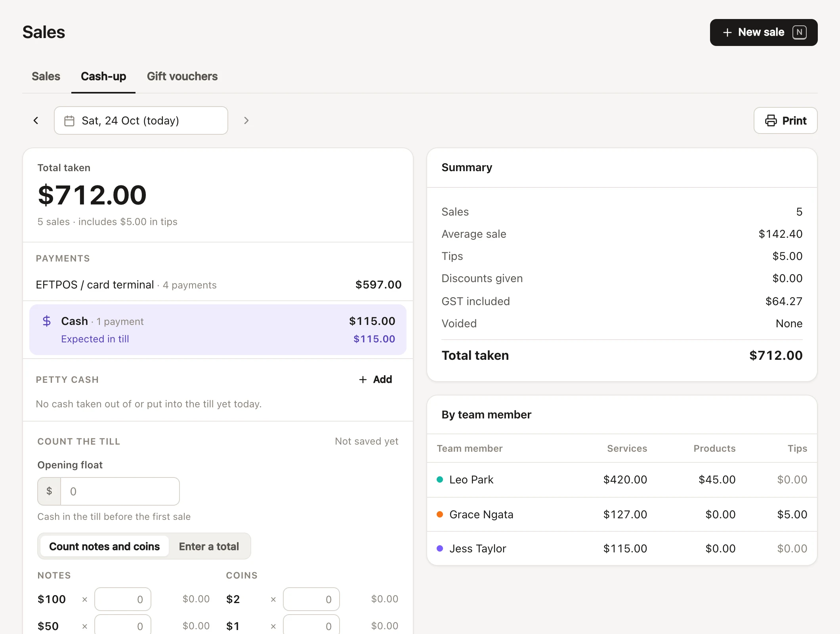Image resolution: width=840 pixels, height=634 pixels.
Task: Click the Expected in till label
Action: (95, 339)
